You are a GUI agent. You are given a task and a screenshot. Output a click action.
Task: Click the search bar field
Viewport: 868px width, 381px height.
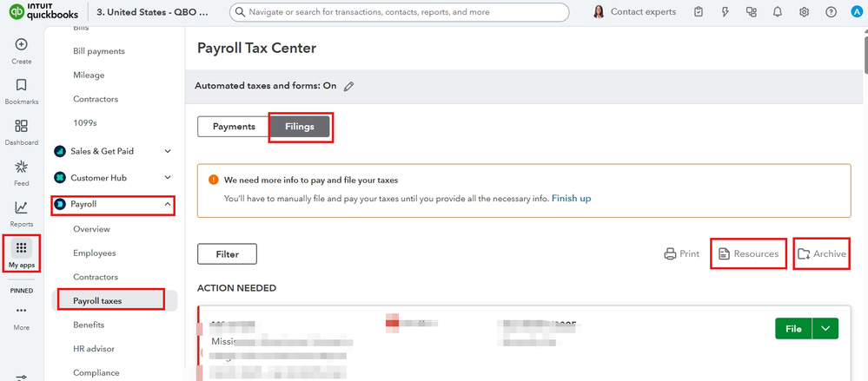tap(399, 11)
